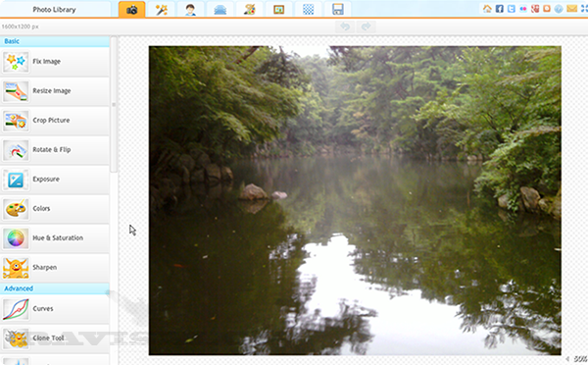This screenshot has width=588, height=365.
Task: Open the Curves tool
Action: [x=55, y=309]
